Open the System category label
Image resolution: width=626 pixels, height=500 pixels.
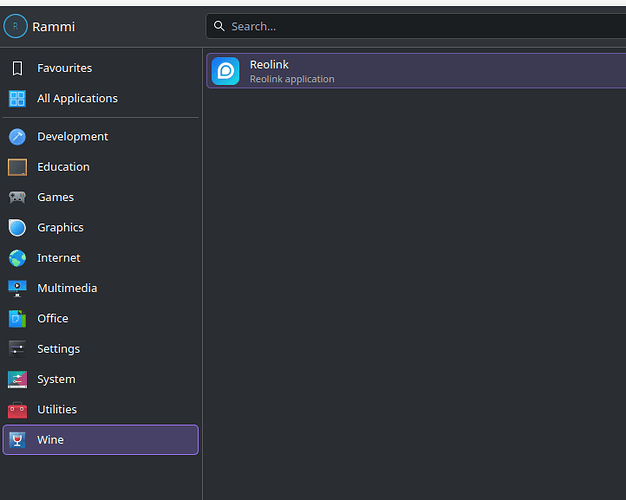click(56, 379)
